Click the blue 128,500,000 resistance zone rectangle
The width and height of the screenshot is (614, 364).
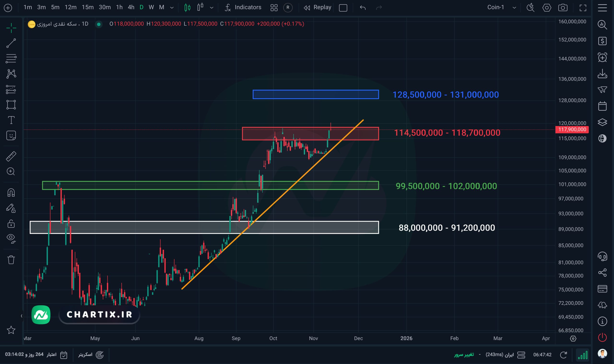[315, 94]
